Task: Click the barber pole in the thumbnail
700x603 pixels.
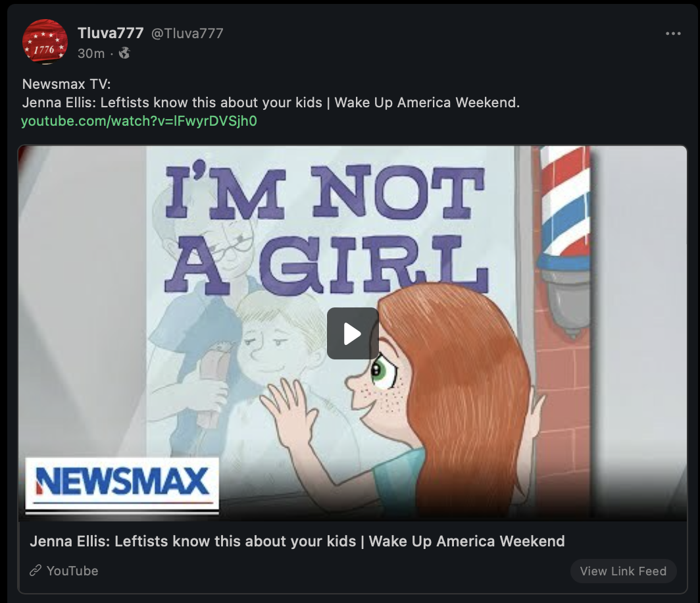Action: 564,241
